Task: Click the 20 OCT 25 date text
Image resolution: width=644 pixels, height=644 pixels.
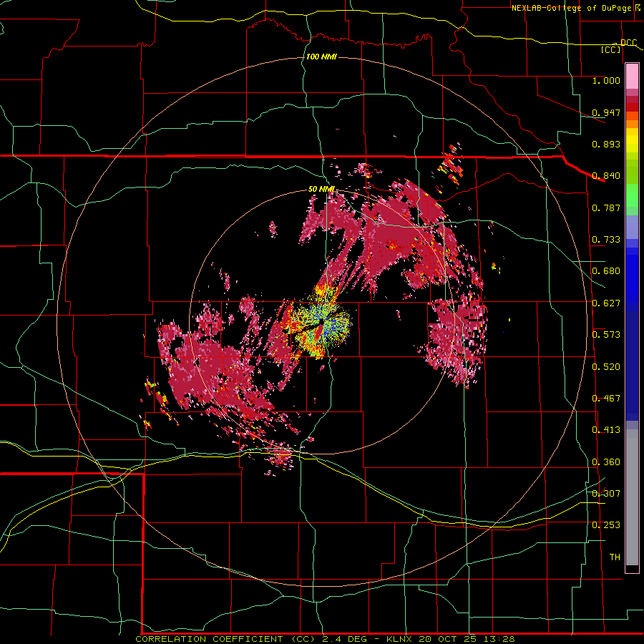Action: [x=448, y=639]
